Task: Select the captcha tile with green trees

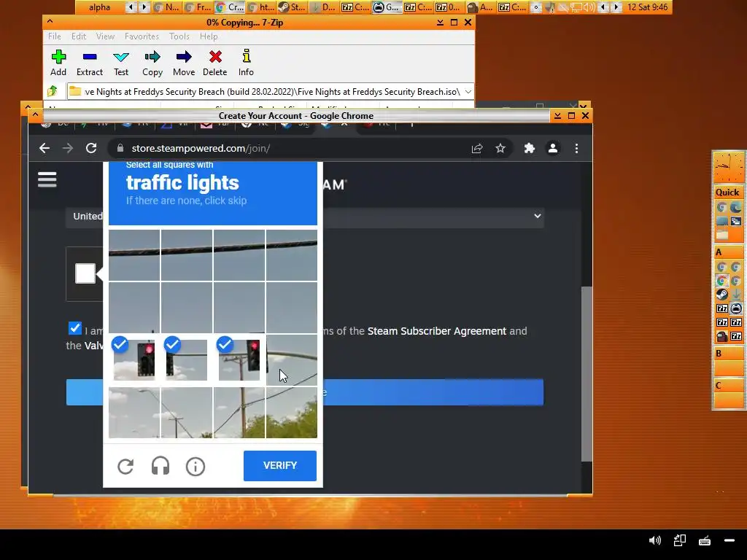Action: coord(292,413)
